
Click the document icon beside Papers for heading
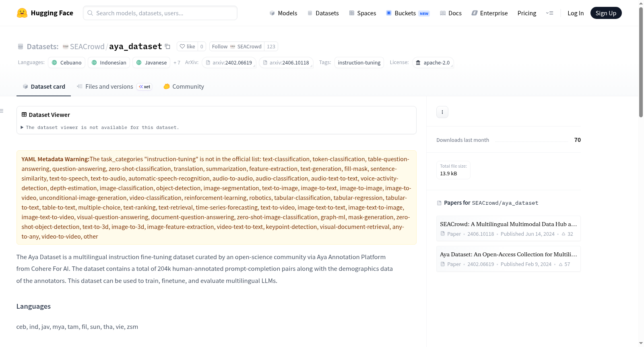tap(439, 203)
